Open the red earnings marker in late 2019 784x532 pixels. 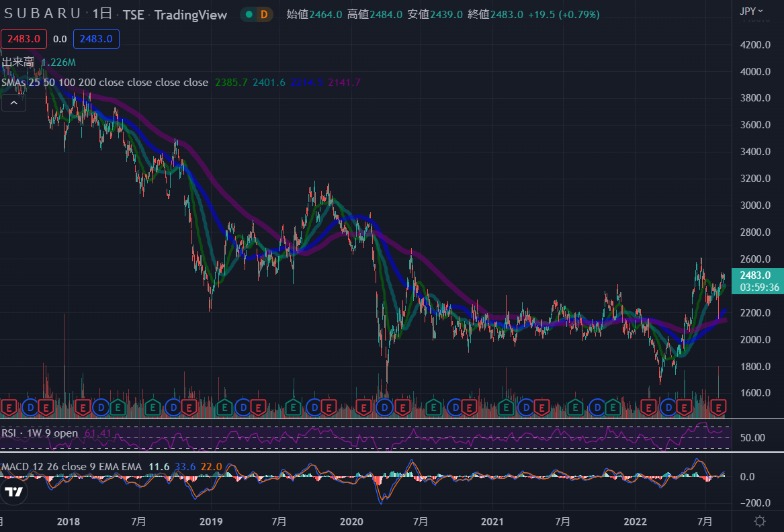click(329, 408)
